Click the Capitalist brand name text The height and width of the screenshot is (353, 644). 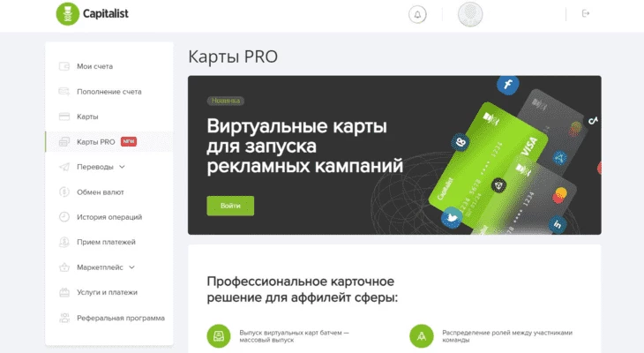(x=106, y=13)
